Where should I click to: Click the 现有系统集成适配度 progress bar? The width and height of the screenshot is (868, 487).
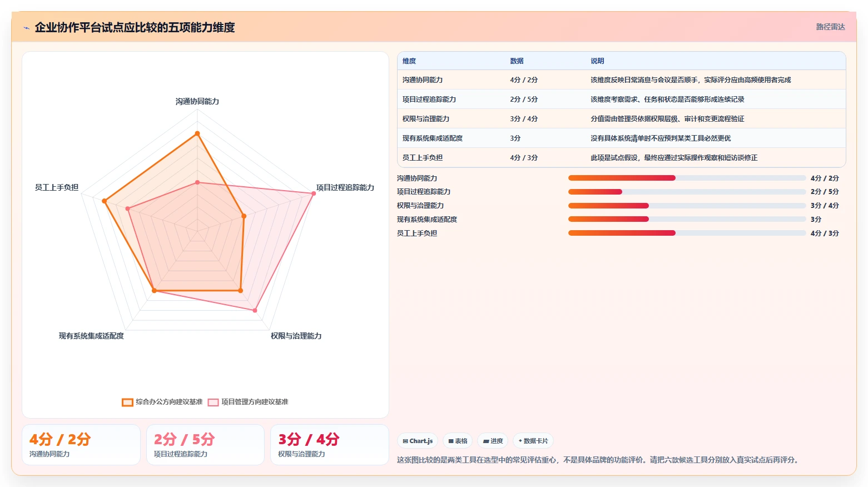click(x=687, y=219)
